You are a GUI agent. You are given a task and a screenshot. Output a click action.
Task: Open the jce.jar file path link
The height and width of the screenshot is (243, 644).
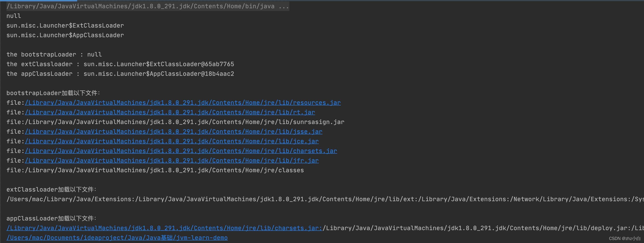(172, 141)
